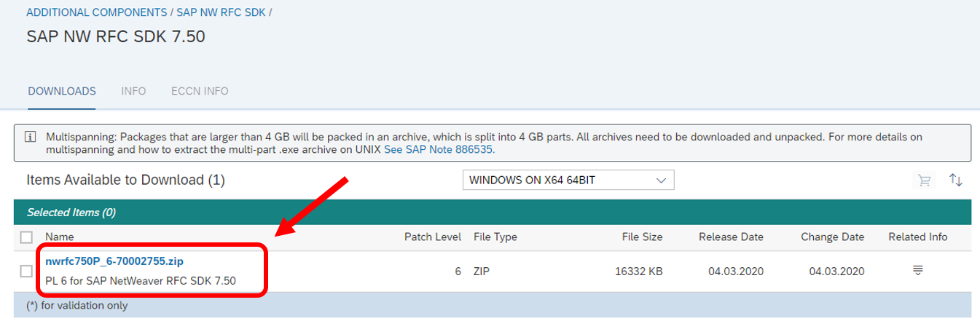Tick the select-all checkbox beside Name
This screenshot has width=980, height=329.
point(27,237)
